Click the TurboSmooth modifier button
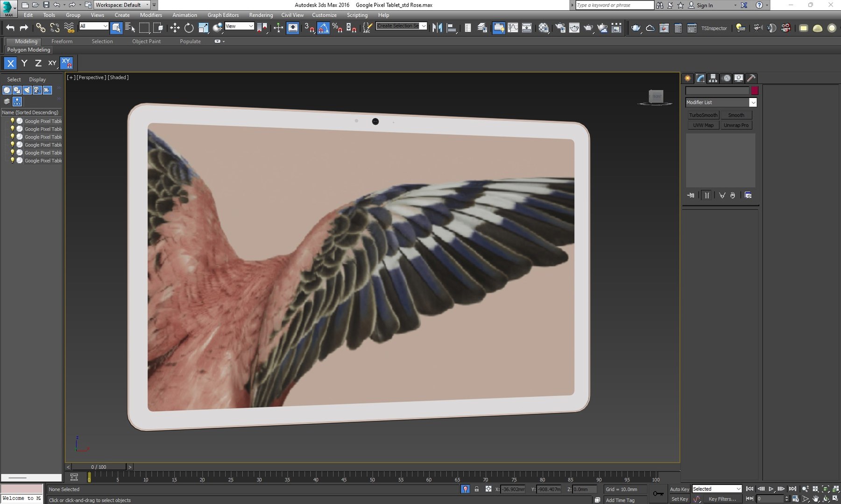This screenshot has height=504, width=841. tap(703, 115)
